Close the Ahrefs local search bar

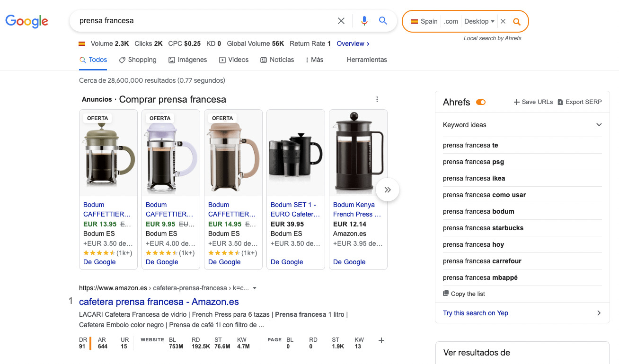coord(503,21)
